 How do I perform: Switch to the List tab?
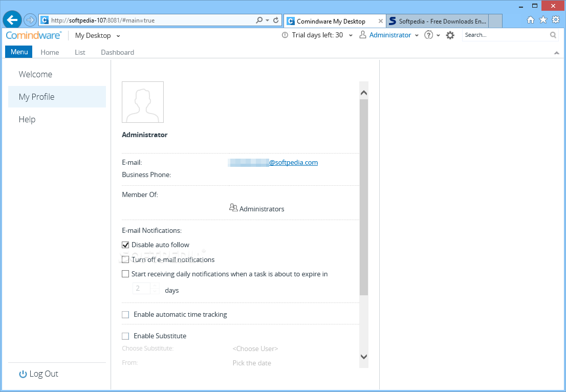[80, 52]
